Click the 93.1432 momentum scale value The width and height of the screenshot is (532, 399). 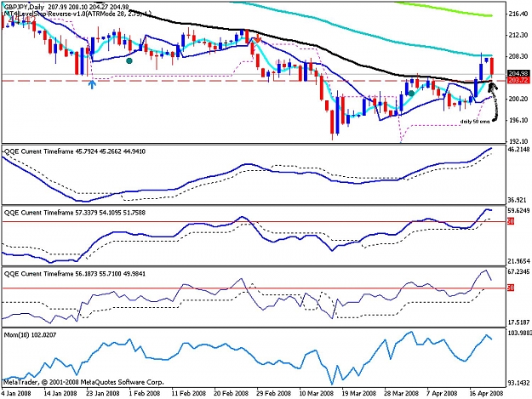coord(518,383)
